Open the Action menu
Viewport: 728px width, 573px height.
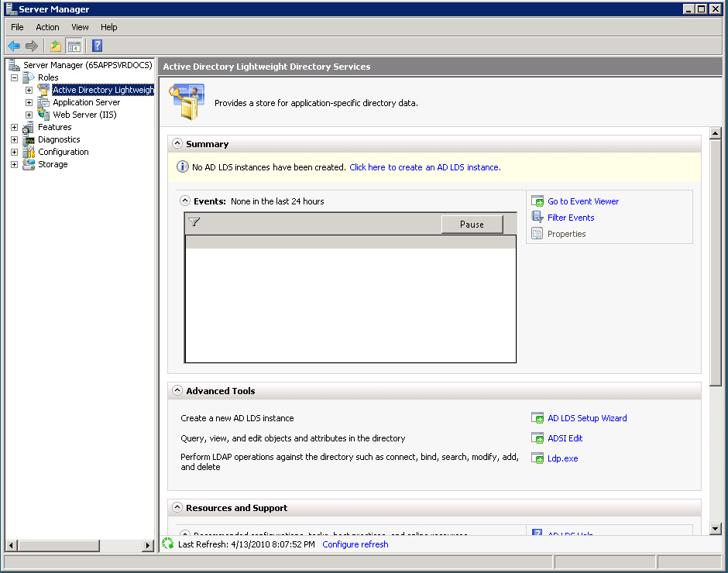point(47,27)
